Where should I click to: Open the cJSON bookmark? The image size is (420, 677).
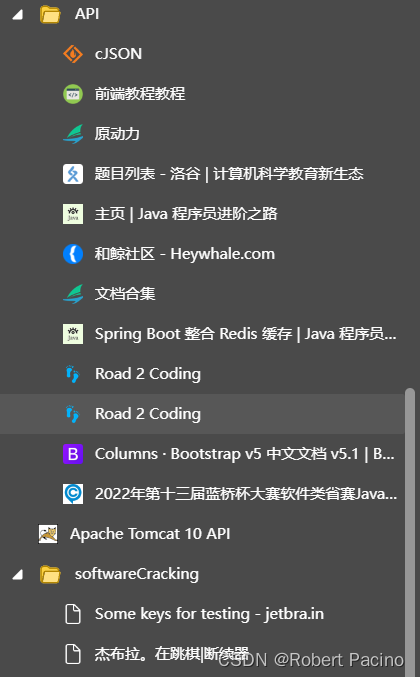pyautogui.click(x=118, y=54)
